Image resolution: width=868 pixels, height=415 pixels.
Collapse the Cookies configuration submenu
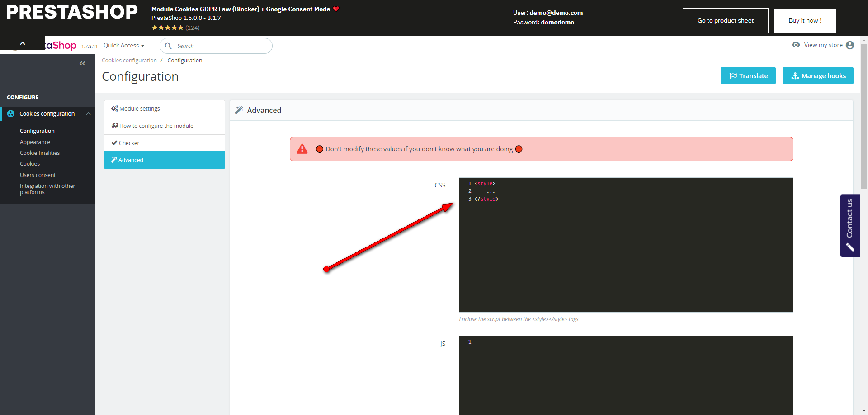click(89, 114)
